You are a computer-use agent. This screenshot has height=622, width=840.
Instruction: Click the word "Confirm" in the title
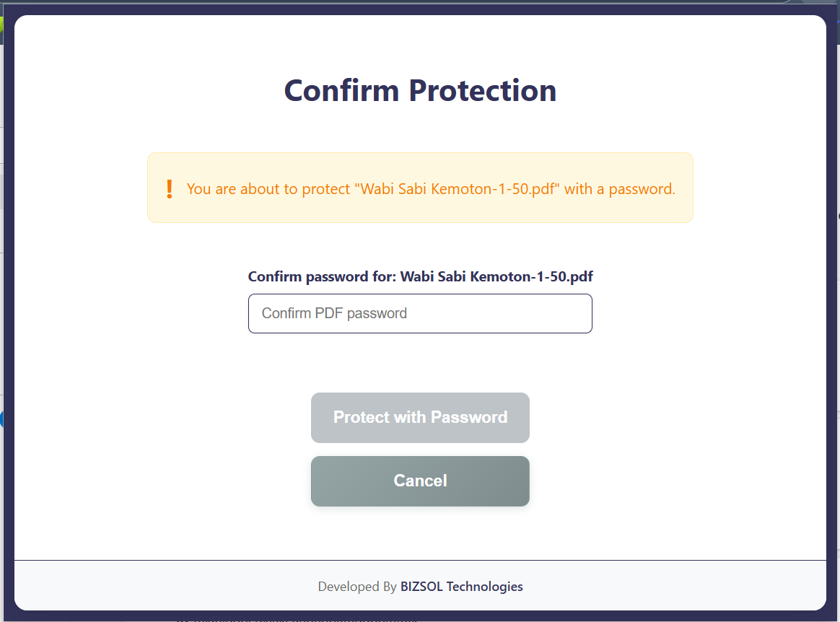[342, 91]
